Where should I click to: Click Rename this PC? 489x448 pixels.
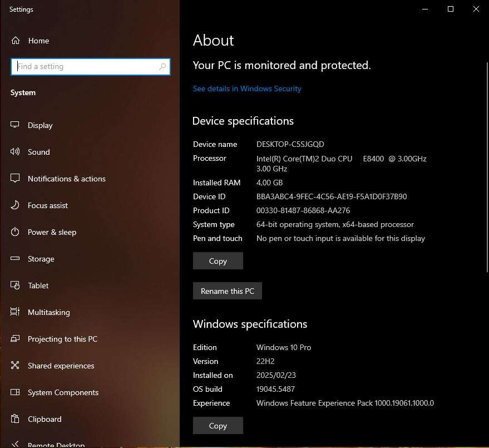[227, 291]
